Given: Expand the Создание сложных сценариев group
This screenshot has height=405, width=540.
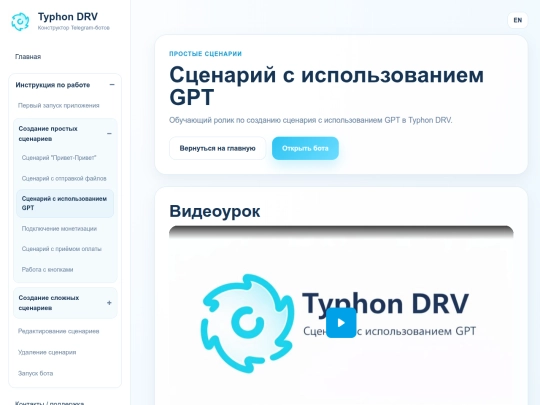Looking at the screenshot, I should tap(109, 303).
